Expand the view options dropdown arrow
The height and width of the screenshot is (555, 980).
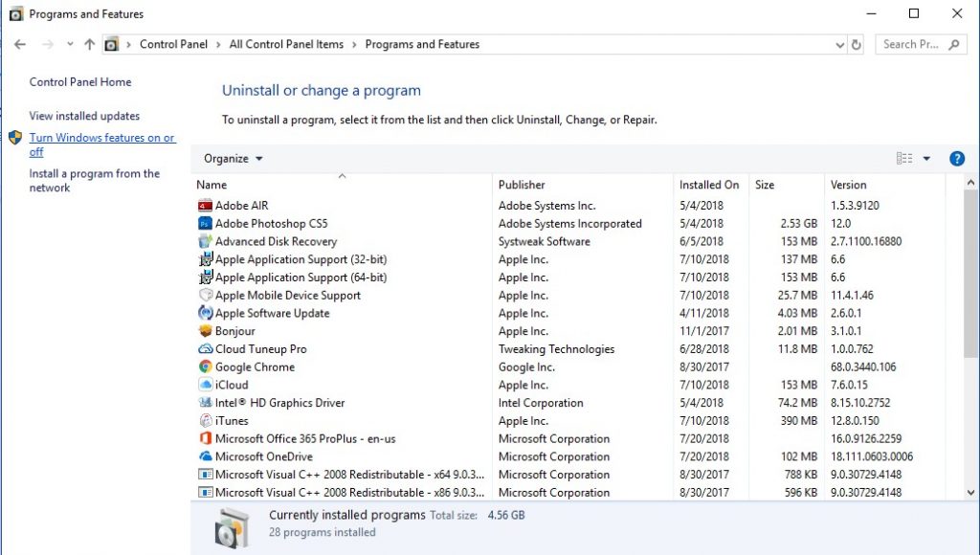coord(926,159)
